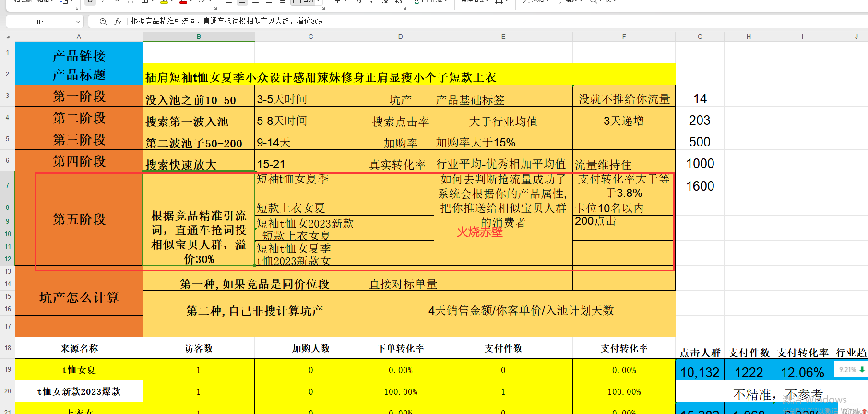Click the '下单转化率' table header

pos(400,348)
